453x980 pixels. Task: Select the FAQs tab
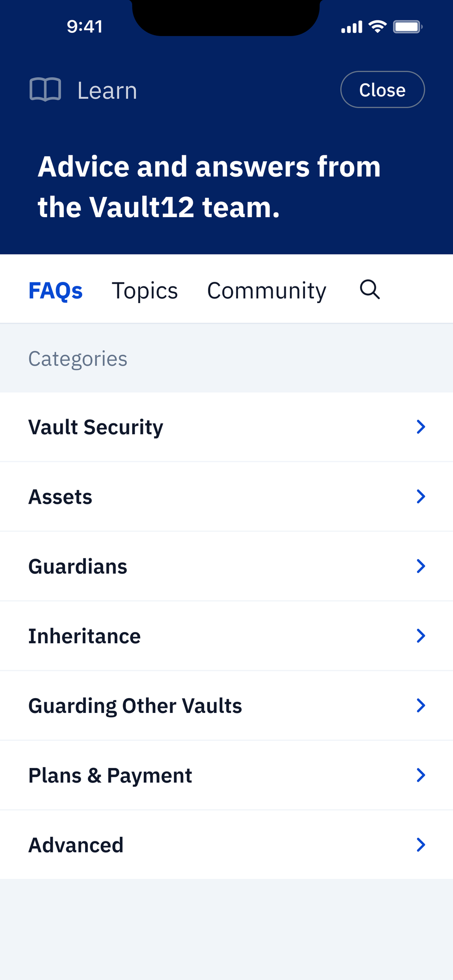55,290
